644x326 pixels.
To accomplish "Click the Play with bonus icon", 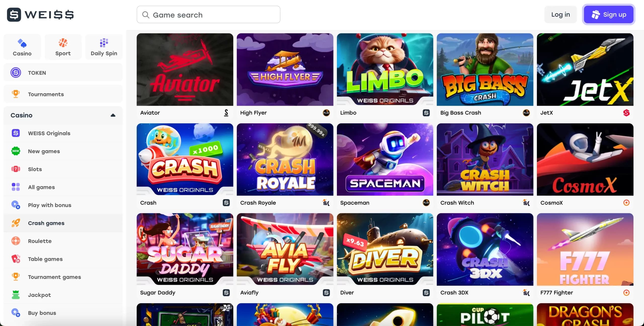I will tap(16, 205).
